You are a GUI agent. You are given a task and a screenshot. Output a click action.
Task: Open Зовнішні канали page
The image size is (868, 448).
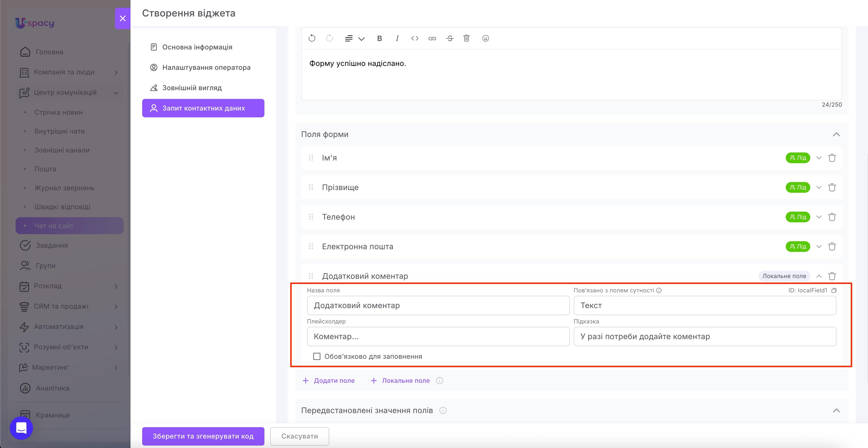click(62, 150)
